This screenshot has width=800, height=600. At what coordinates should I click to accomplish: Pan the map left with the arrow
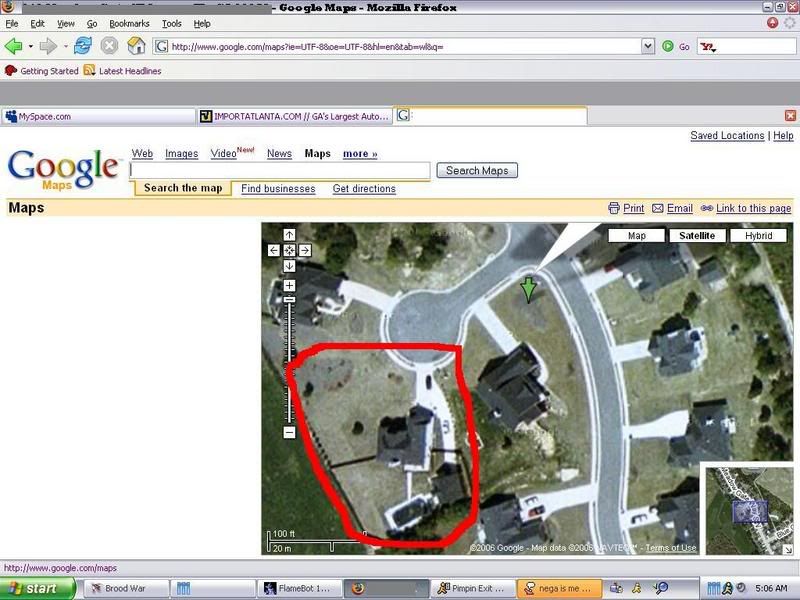(x=274, y=250)
